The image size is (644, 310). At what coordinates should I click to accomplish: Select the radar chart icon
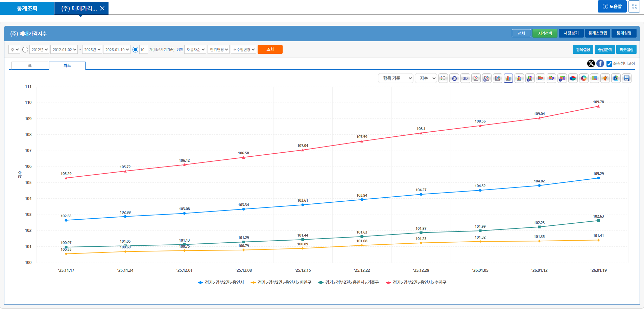[605, 78]
